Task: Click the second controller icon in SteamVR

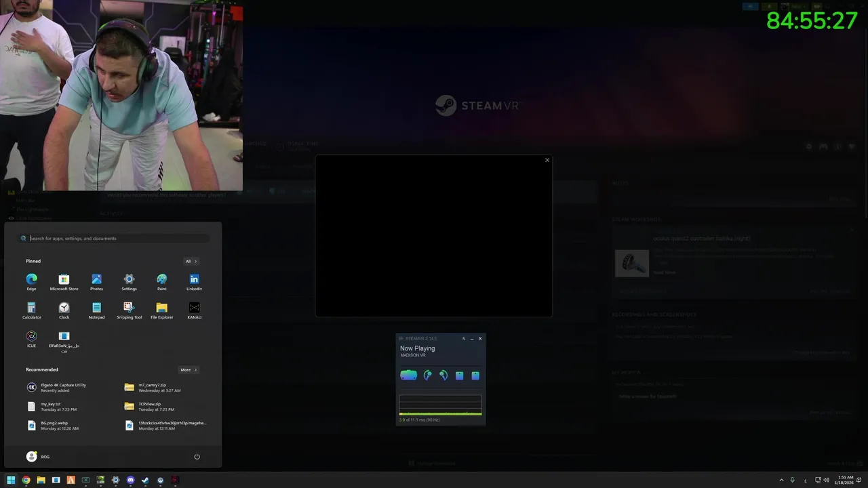Action: click(x=443, y=375)
